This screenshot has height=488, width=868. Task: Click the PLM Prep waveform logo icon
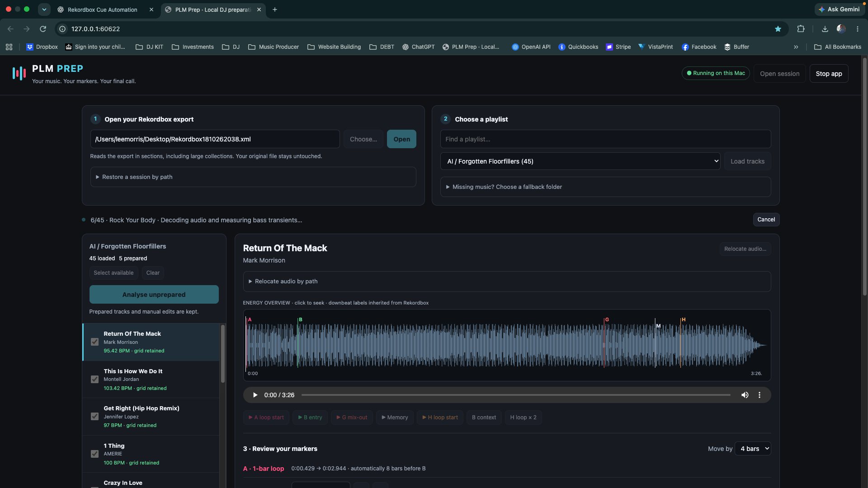click(19, 73)
